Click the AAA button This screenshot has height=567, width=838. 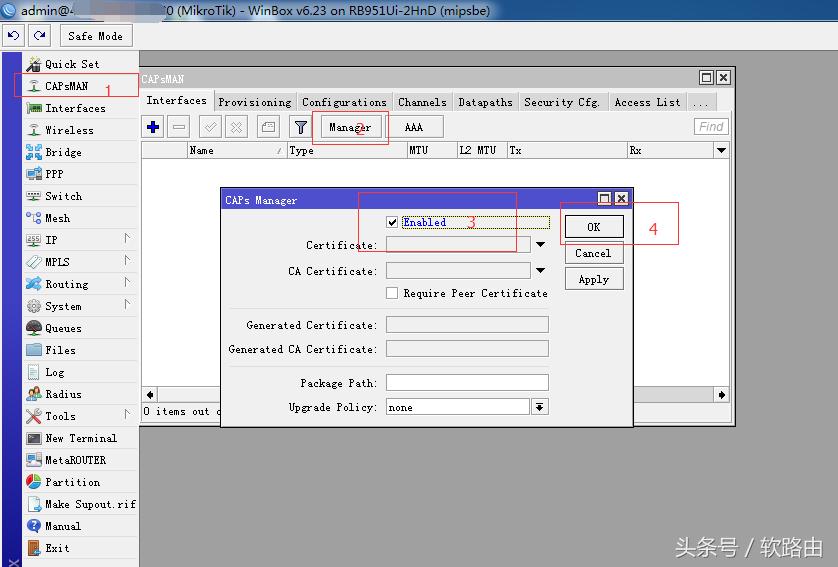click(414, 127)
